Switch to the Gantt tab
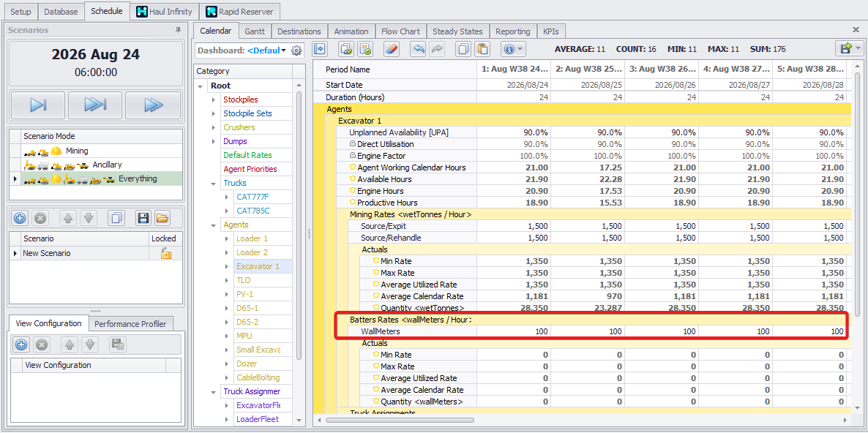868x433 pixels. click(255, 31)
